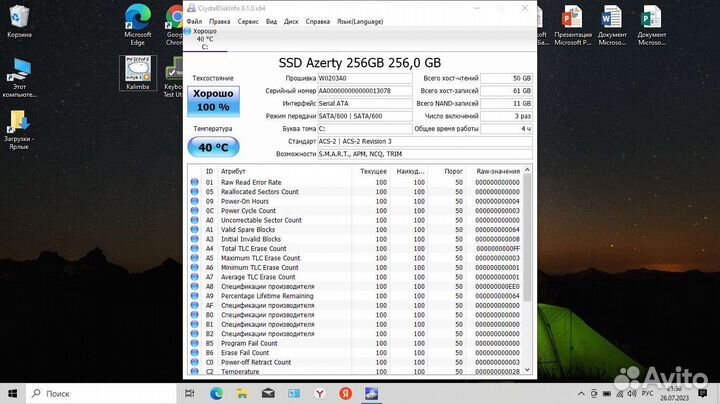Open Task View from the taskbar
This screenshot has height=404, width=720.
coord(189,393)
